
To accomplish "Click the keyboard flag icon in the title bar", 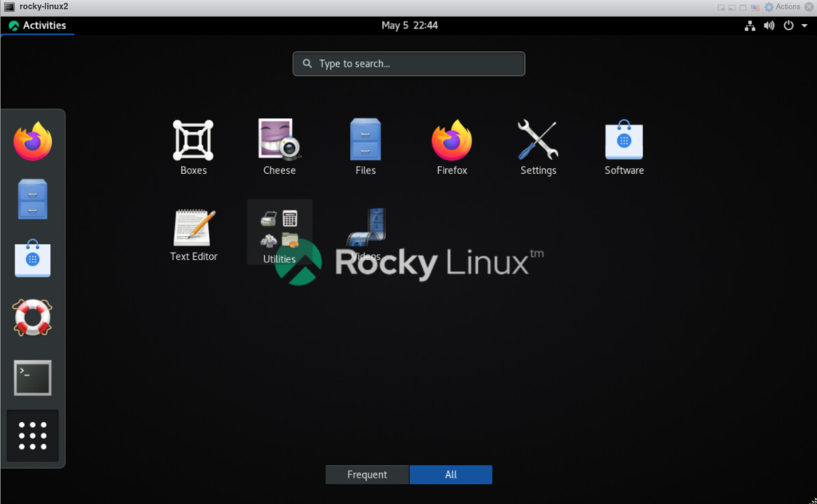I will [x=755, y=7].
